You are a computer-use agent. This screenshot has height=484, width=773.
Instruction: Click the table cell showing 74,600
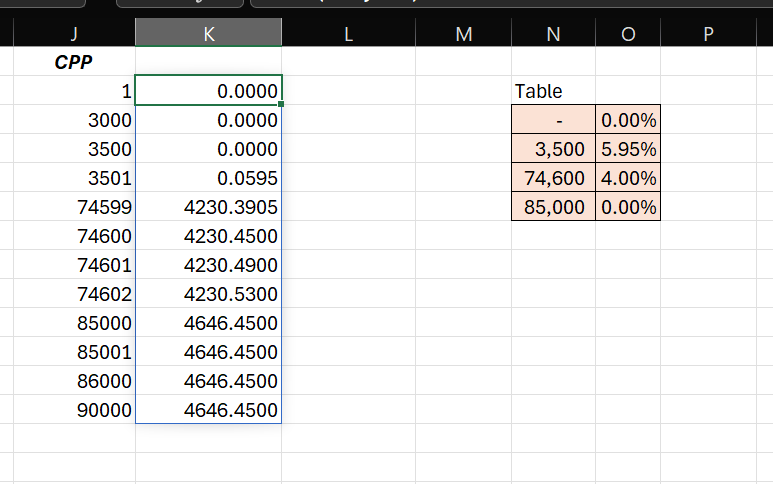click(x=554, y=178)
